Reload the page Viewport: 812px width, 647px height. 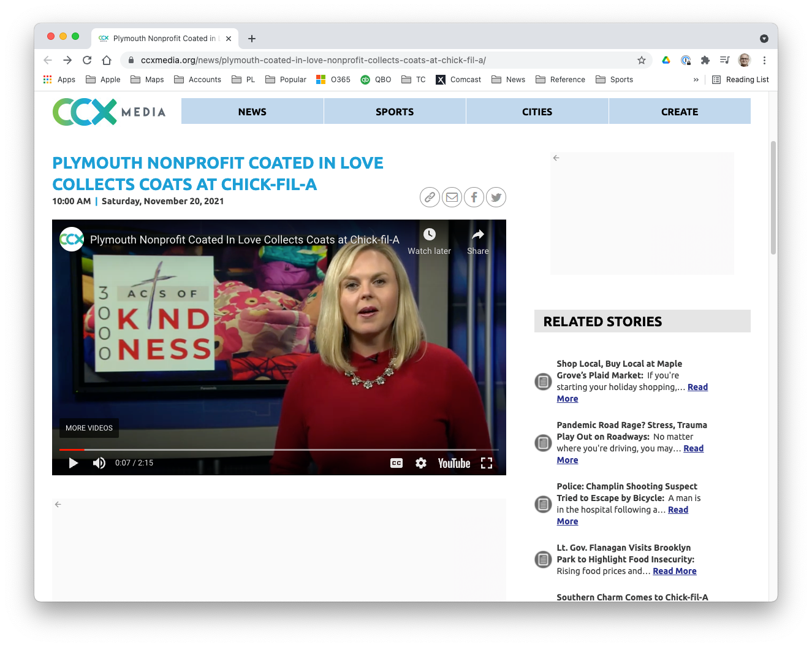click(87, 60)
